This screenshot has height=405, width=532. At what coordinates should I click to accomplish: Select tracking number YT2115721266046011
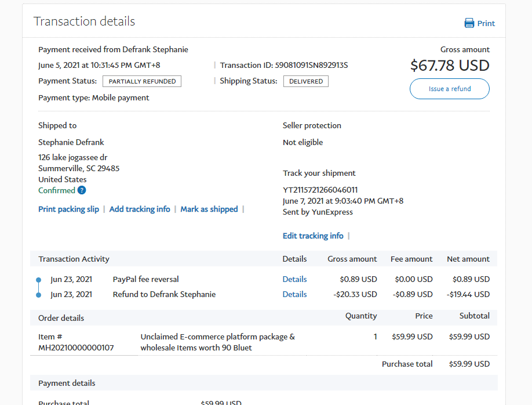point(320,190)
